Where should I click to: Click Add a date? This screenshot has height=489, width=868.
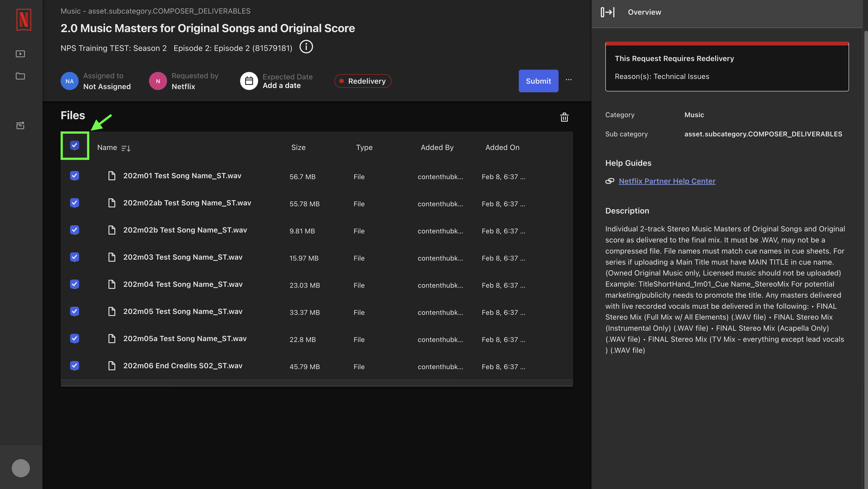pos(282,86)
